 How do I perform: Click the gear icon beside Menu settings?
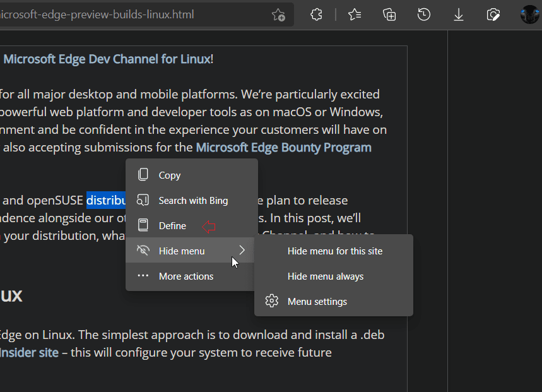[272, 301]
